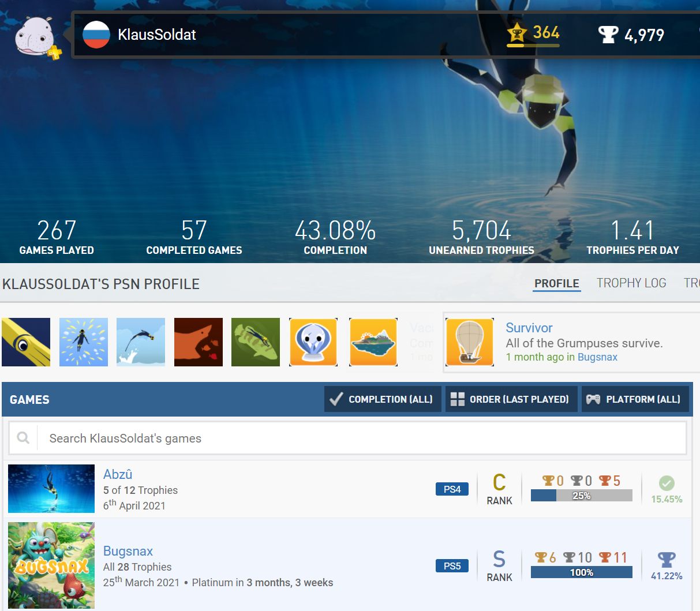Click the Russian flag icon
The height and width of the screenshot is (611, 700).
coord(96,35)
